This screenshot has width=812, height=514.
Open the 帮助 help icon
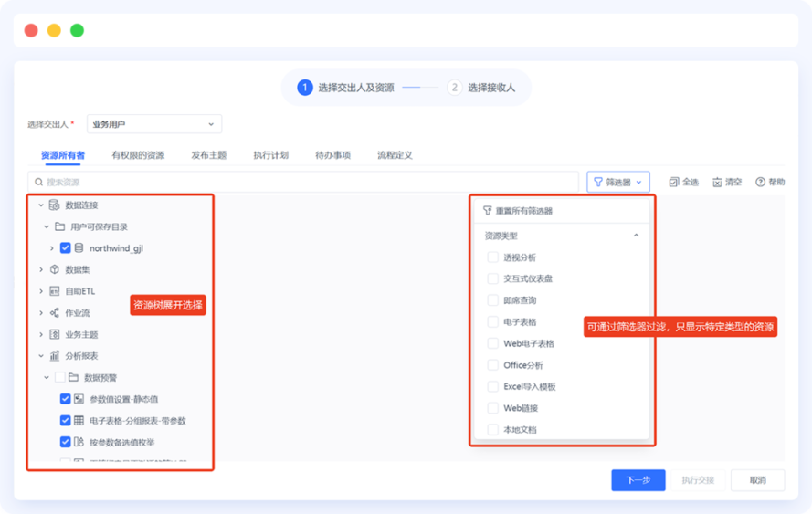point(760,183)
